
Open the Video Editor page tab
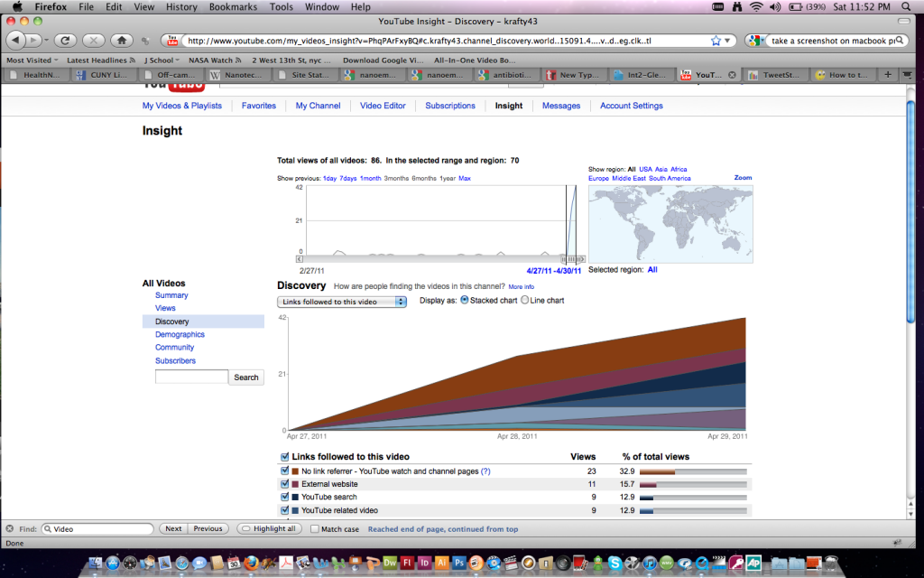(x=383, y=106)
